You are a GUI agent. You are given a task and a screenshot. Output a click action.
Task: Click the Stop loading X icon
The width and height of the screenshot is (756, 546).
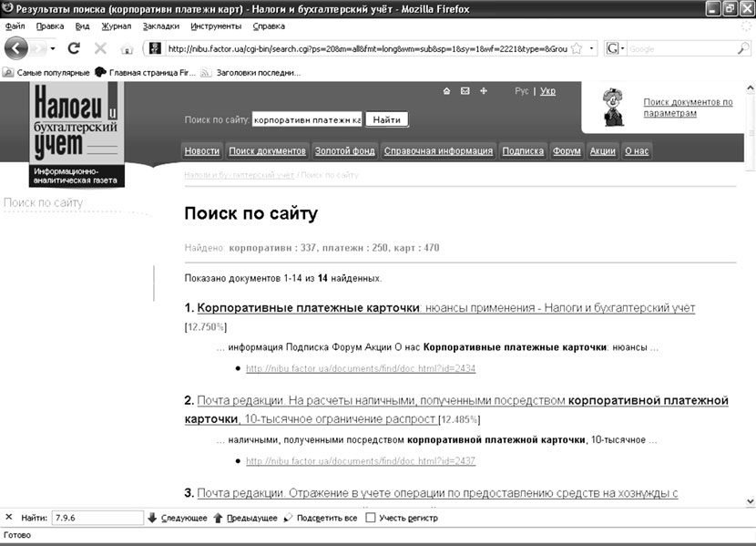[99, 48]
